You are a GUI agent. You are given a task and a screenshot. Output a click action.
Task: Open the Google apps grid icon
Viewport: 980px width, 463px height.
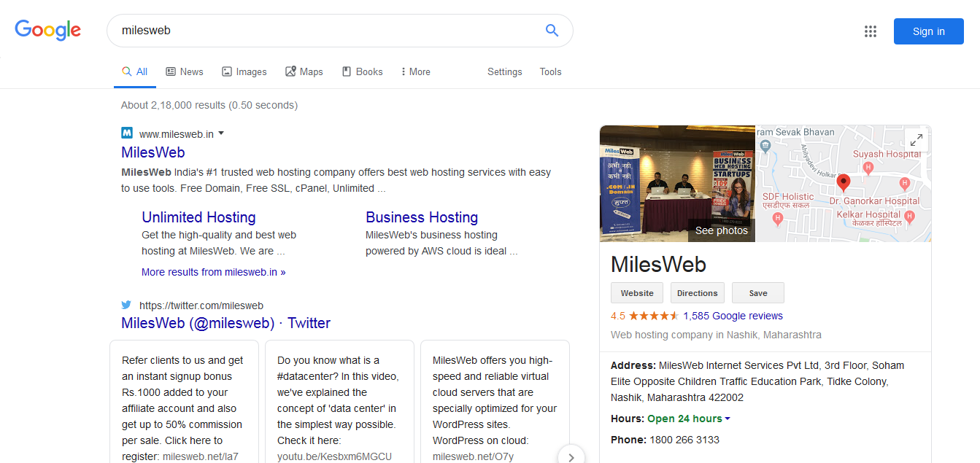(x=870, y=31)
